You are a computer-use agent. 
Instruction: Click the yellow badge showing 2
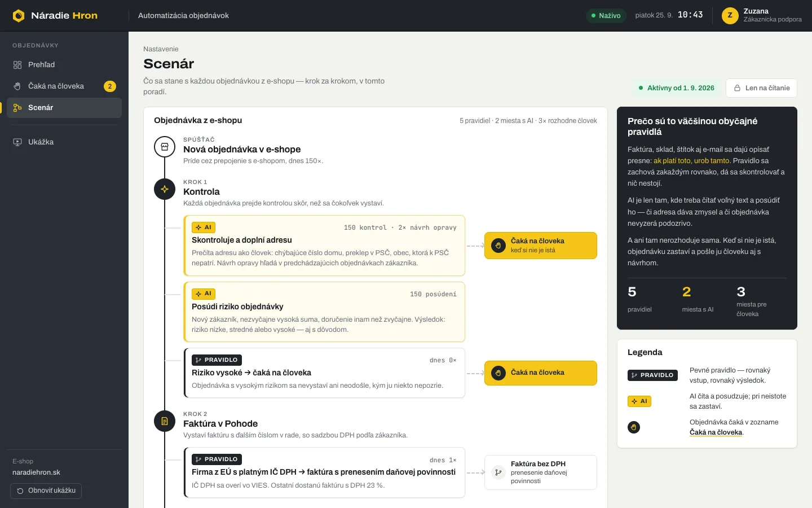pyautogui.click(x=110, y=86)
